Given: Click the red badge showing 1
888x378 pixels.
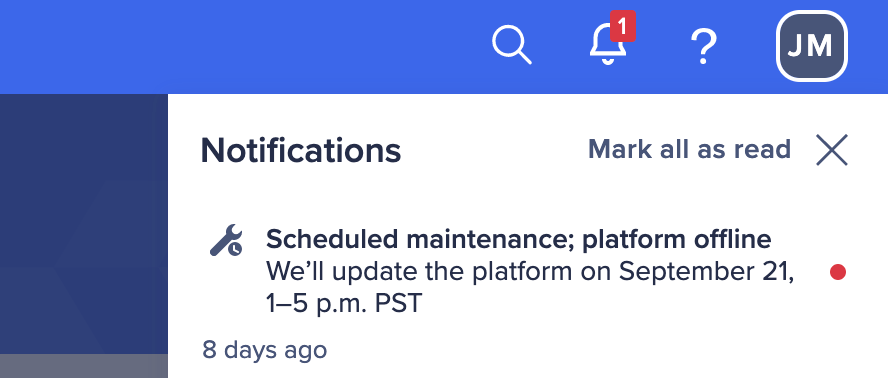Looking at the screenshot, I should pyautogui.click(x=622, y=26).
